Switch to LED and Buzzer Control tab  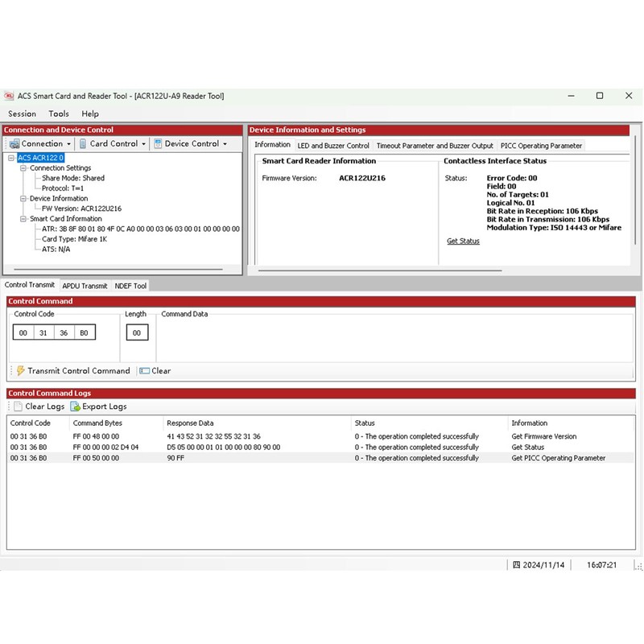point(333,146)
